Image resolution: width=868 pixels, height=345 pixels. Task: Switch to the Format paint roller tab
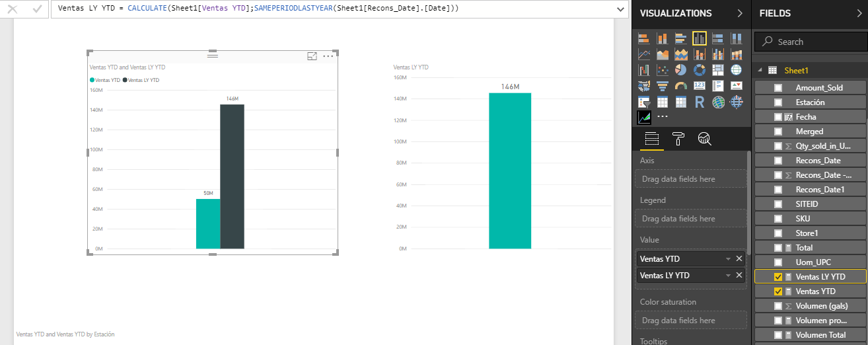tap(678, 138)
